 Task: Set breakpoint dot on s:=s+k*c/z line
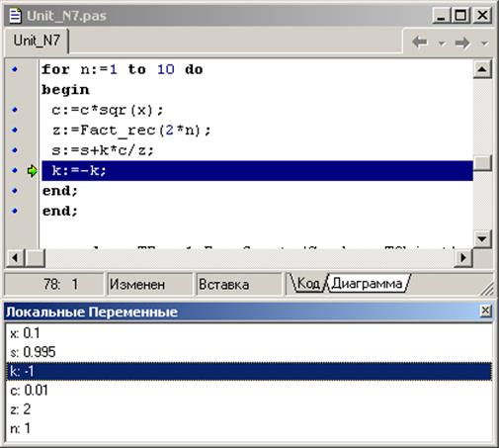click(x=15, y=150)
